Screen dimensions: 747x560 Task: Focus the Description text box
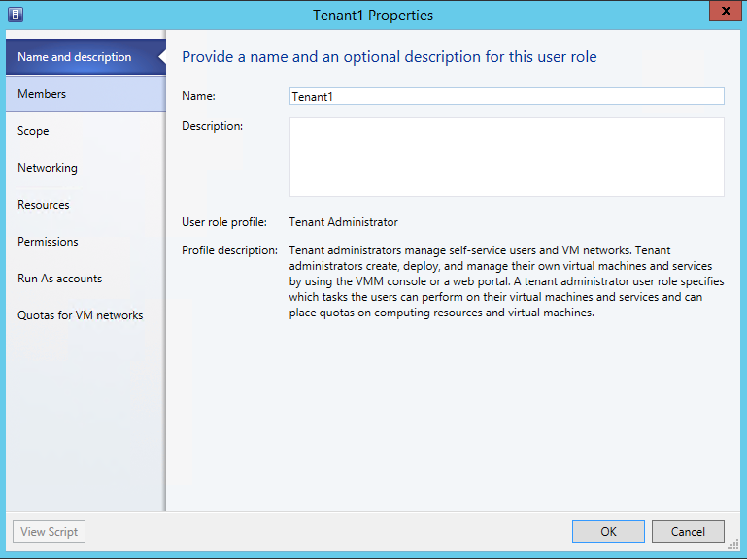pyautogui.click(x=506, y=157)
